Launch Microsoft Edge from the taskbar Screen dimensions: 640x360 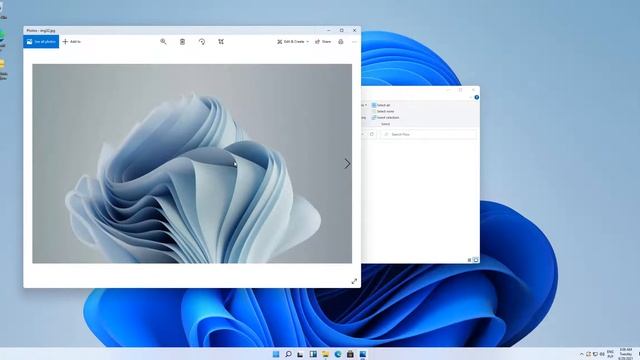pyautogui.click(x=338, y=354)
